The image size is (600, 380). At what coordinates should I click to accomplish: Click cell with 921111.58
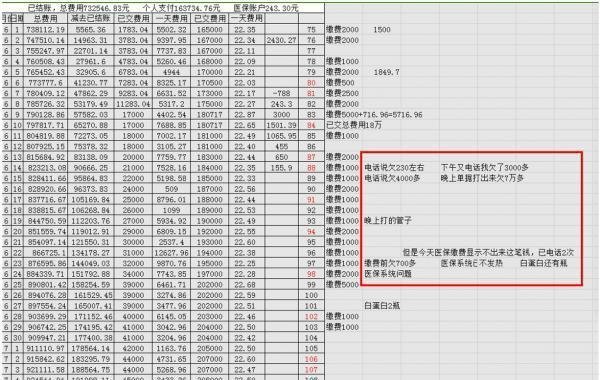[x=46, y=370]
